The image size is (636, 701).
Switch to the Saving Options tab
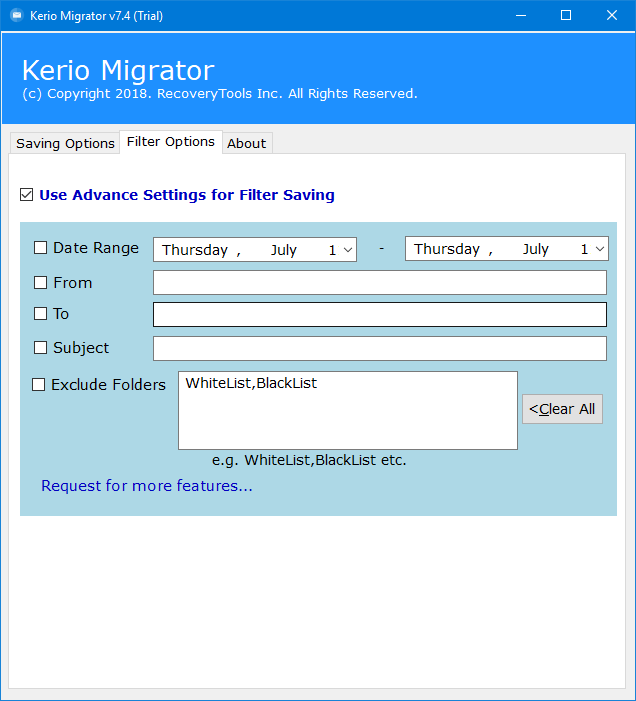[x=65, y=143]
